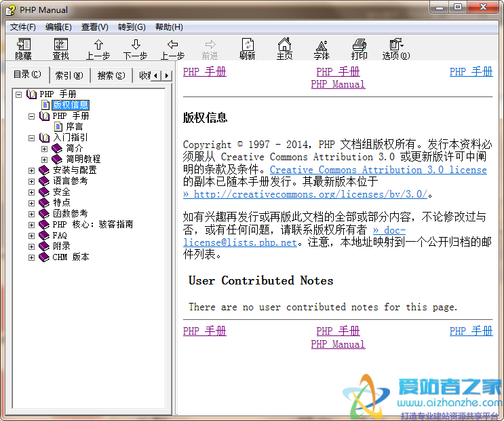Click the 查找 (Locate) toolbar icon
Viewport: 504px width, 421px height.
61,49
